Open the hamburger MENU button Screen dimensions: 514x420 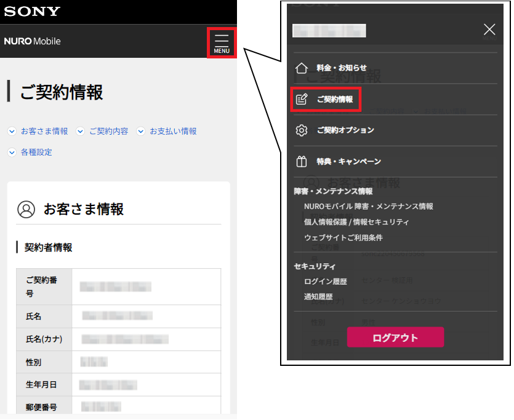[222, 43]
